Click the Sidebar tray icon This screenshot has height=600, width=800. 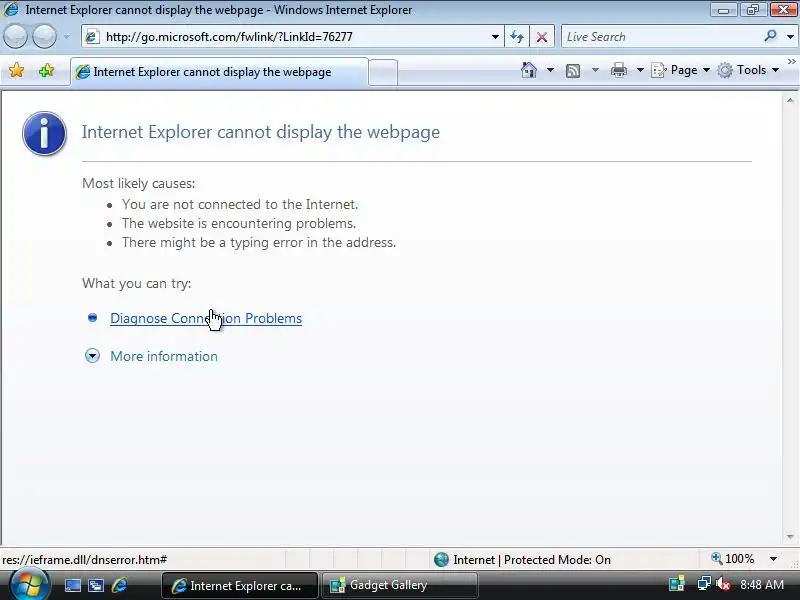tap(677, 584)
